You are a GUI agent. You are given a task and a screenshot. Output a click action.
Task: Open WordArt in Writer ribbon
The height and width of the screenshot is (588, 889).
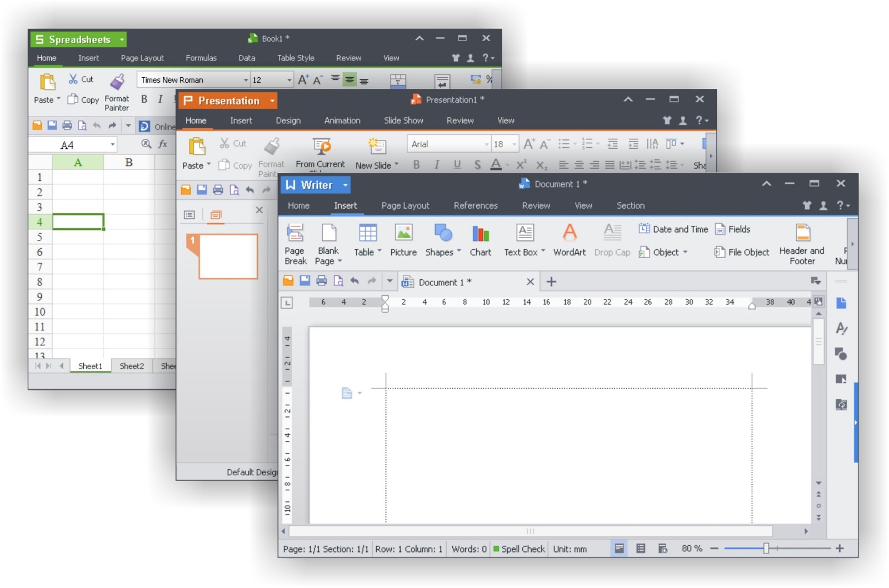(x=570, y=240)
